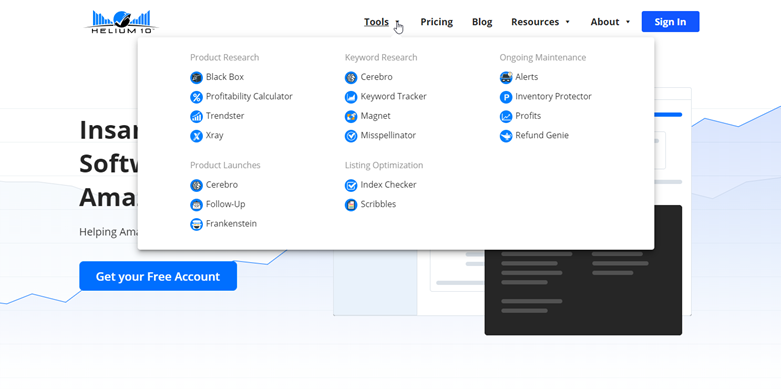Click the Misspellinator checkmark icon
This screenshot has width=781, height=389.
[x=351, y=136]
